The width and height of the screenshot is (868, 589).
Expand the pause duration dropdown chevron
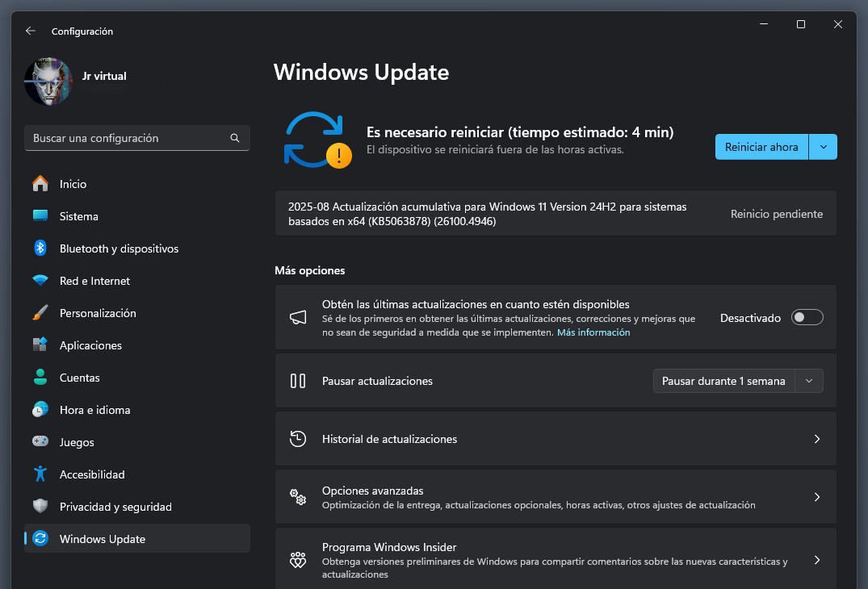(809, 381)
